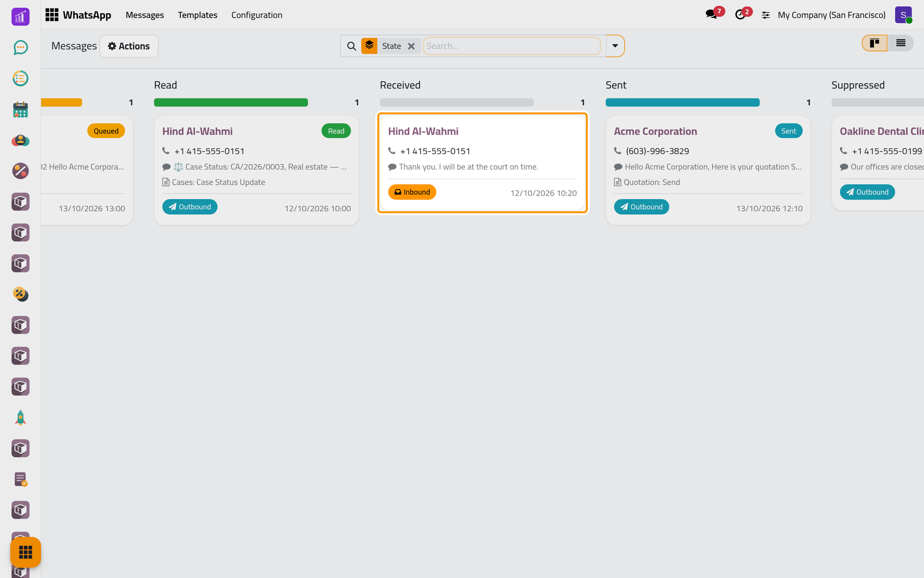Open the apps grid icon beside WhatsApp

pos(51,15)
